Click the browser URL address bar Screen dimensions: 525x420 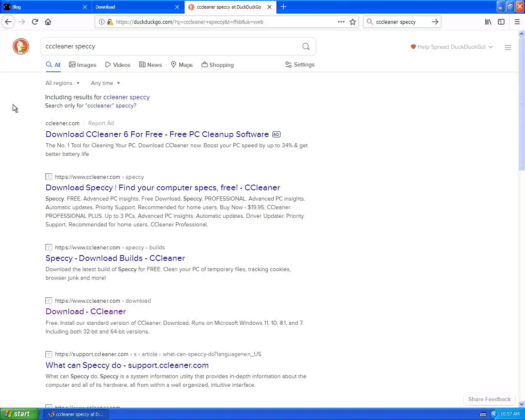[x=225, y=22]
